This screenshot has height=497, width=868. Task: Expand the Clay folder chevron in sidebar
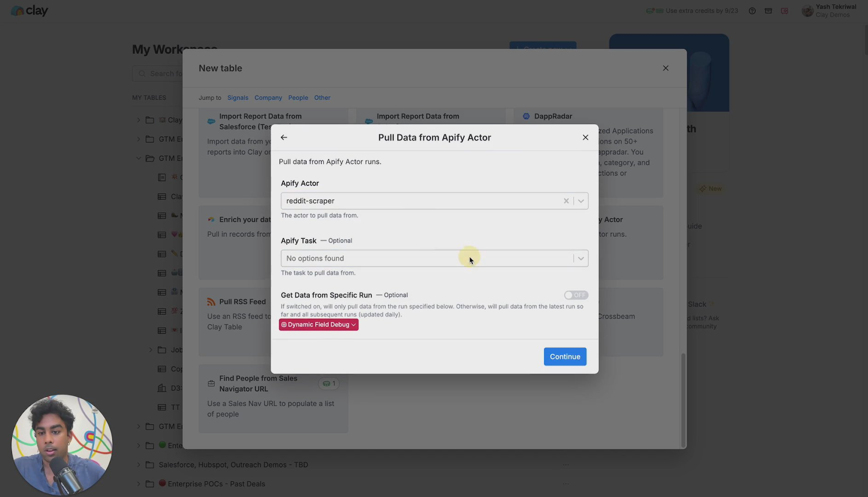click(138, 120)
